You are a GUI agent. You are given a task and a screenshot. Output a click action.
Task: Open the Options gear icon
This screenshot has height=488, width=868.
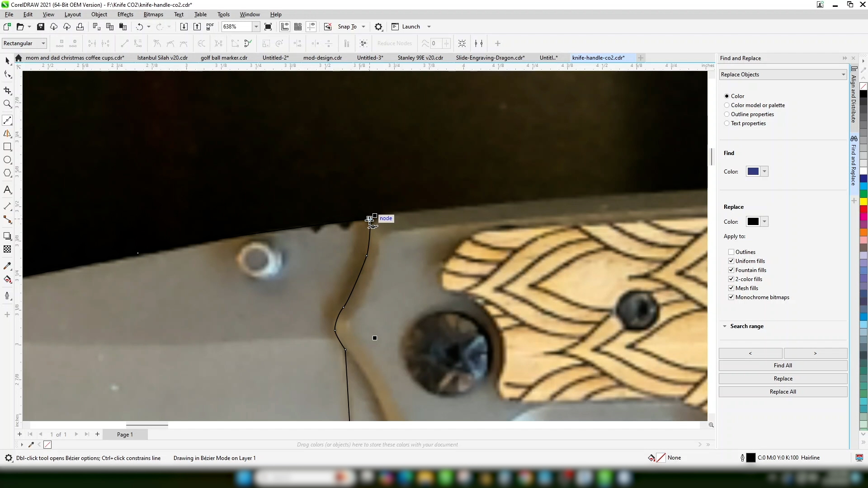pos(379,27)
